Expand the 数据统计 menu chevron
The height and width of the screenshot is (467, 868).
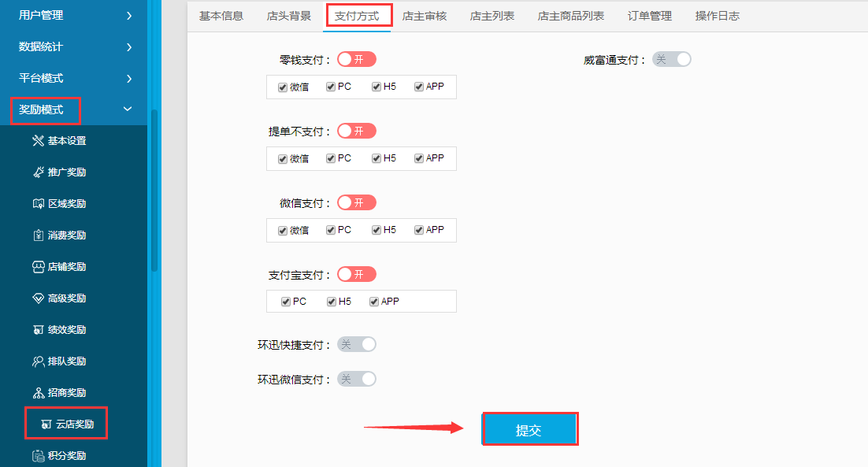pos(129,47)
